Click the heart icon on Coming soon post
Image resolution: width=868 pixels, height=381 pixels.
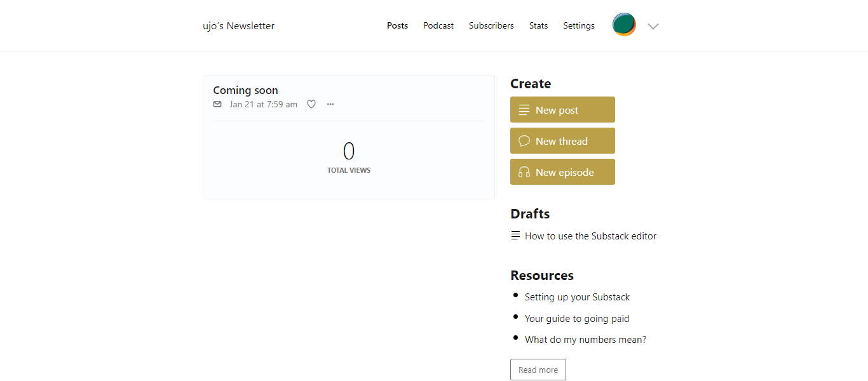311,104
